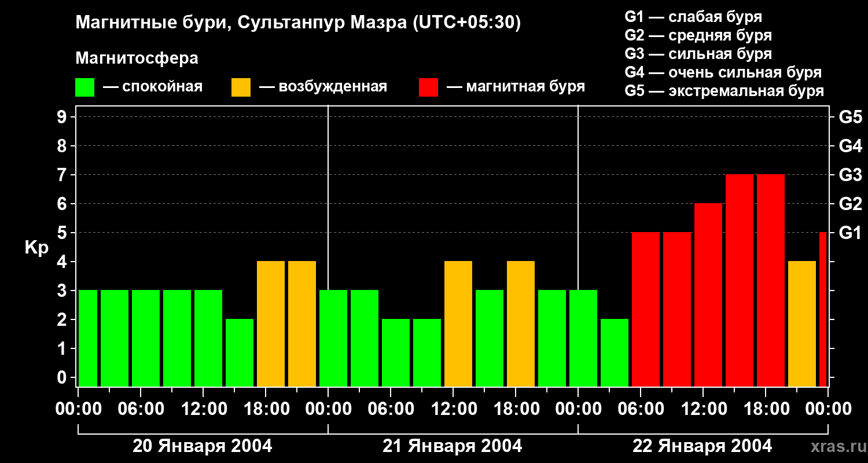Image resolution: width=868 pixels, height=463 pixels.
Task: Click the '20 Января 2004' date label
Action: 203,446
